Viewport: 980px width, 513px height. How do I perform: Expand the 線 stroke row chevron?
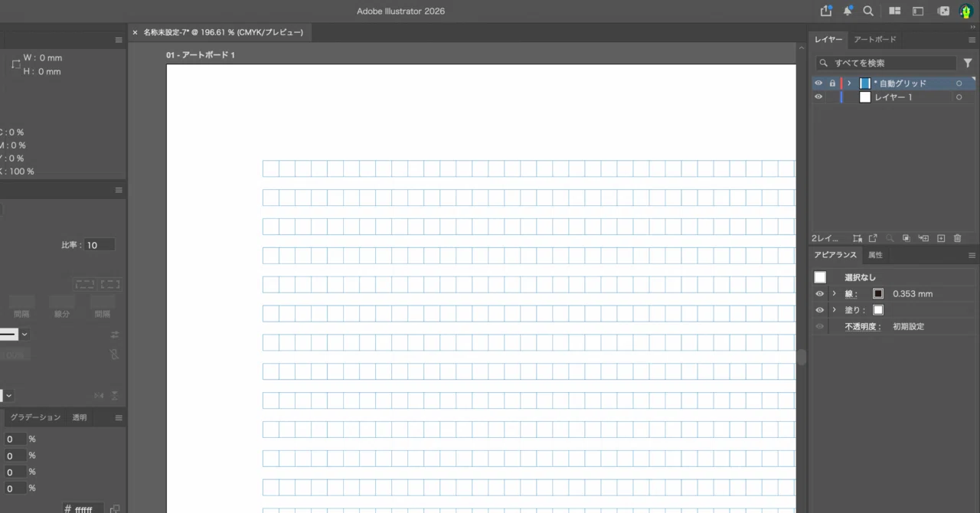pos(835,294)
